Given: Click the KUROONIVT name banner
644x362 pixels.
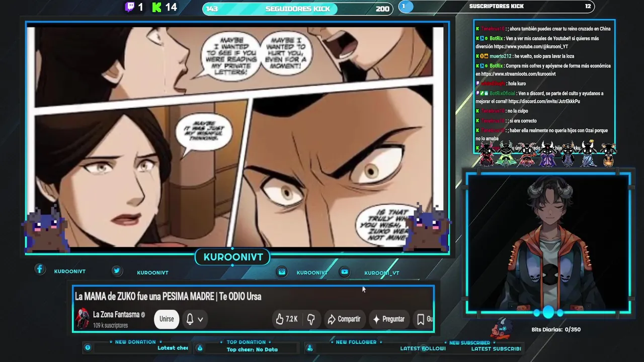Looking at the screenshot, I should [x=233, y=257].
